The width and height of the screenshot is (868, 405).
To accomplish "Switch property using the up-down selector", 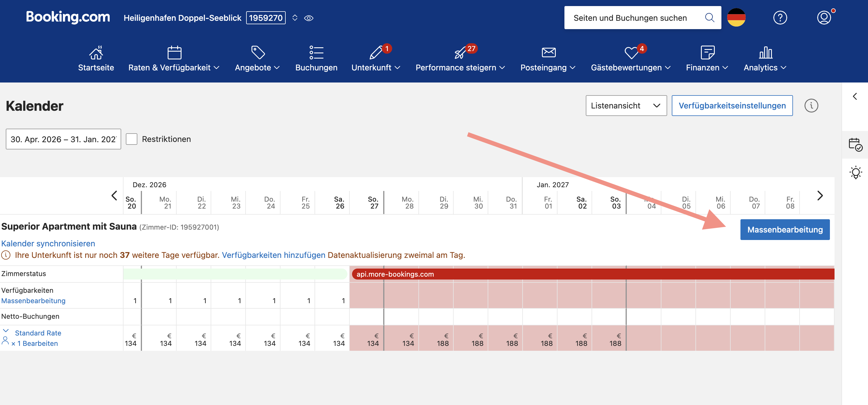I will coord(295,18).
